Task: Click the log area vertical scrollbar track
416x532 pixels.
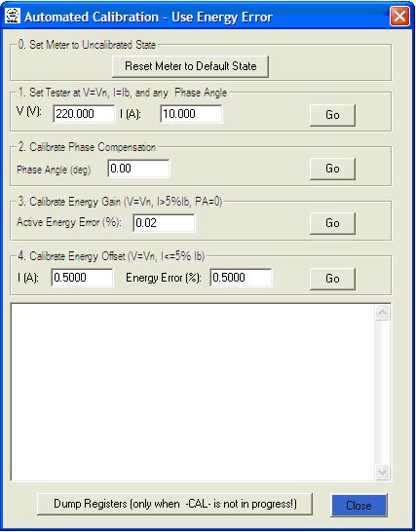Action: (x=383, y=393)
